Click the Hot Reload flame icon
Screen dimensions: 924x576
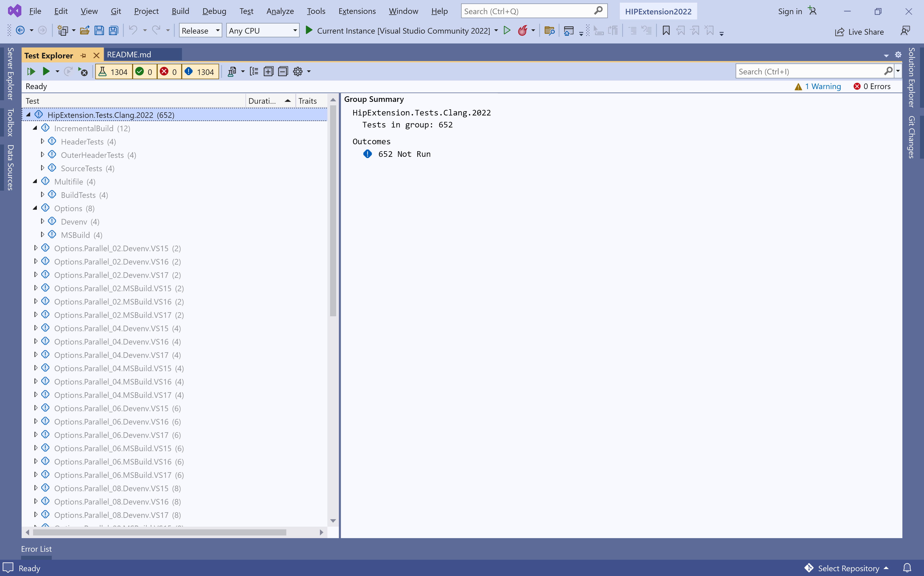[522, 30]
